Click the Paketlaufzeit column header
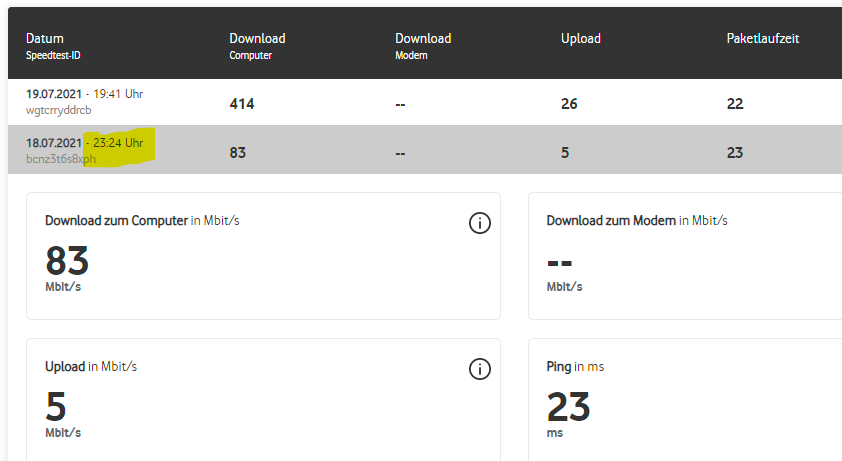842x461 pixels. pos(762,39)
